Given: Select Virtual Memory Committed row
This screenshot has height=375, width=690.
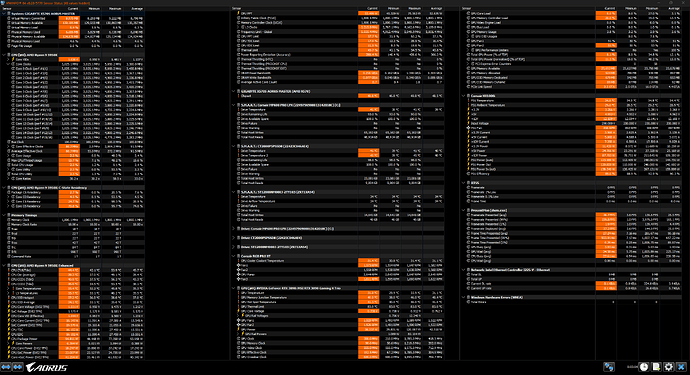Looking at the screenshot, I should [x=73, y=18].
